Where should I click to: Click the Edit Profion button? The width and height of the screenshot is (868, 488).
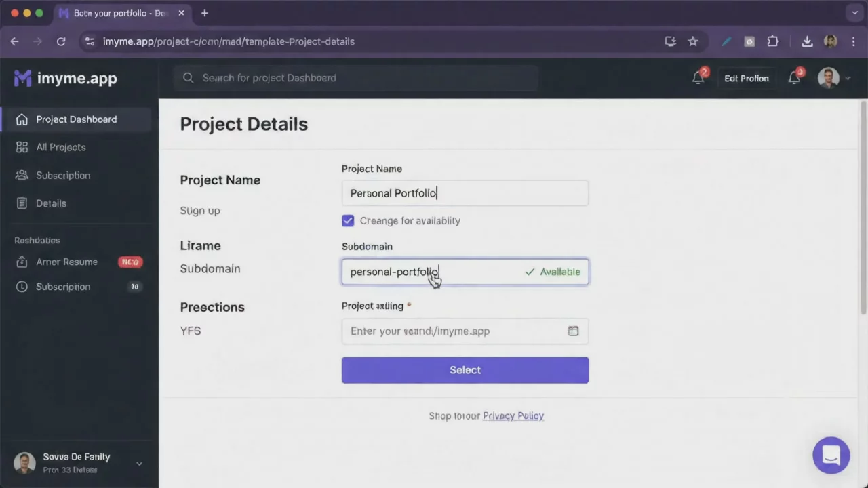pos(747,78)
